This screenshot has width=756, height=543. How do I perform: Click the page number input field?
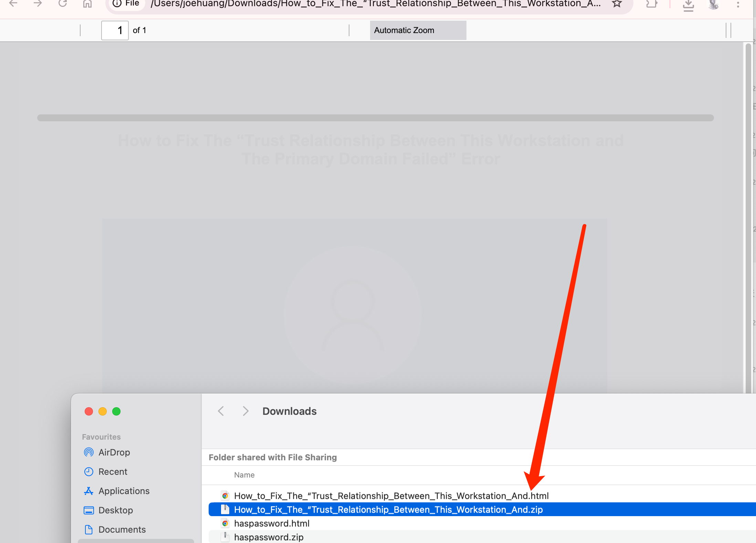tap(115, 30)
